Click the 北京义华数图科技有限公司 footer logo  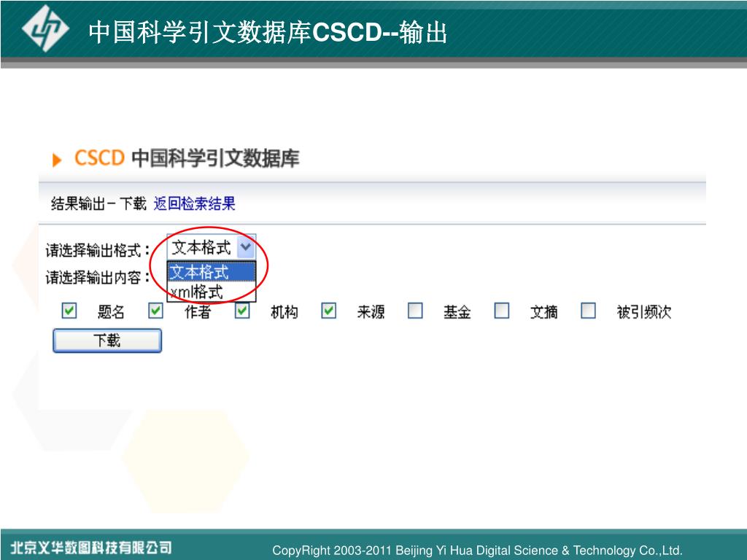click(91, 547)
